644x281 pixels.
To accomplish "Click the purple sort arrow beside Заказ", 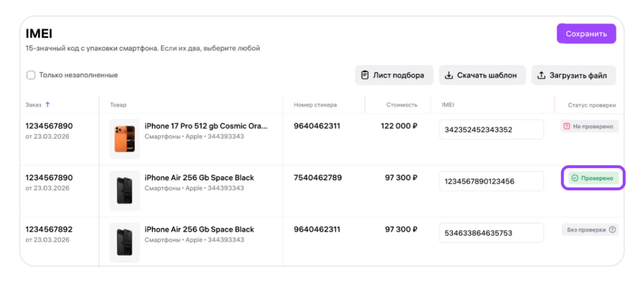I will point(48,105).
